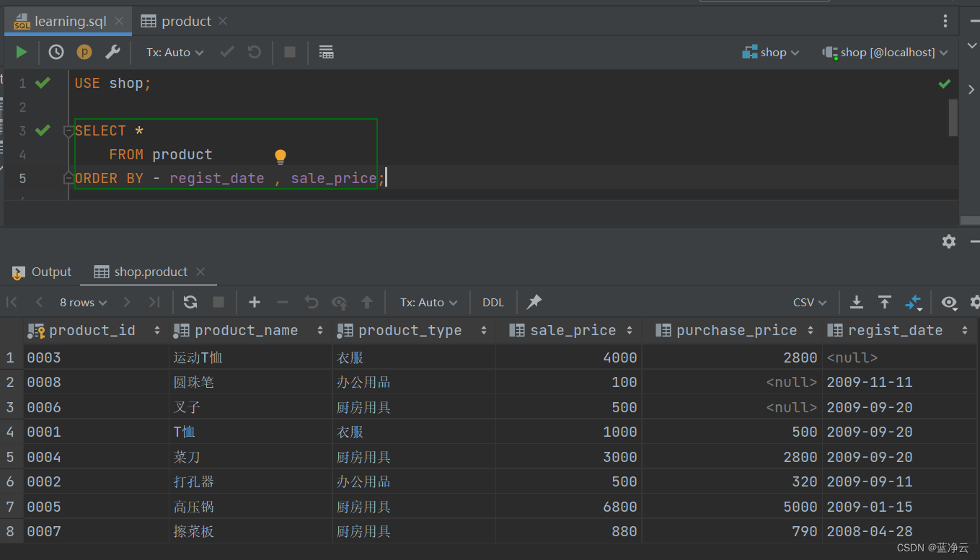
Task: Add a new row with plus icon
Action: (x=254, y=302)
